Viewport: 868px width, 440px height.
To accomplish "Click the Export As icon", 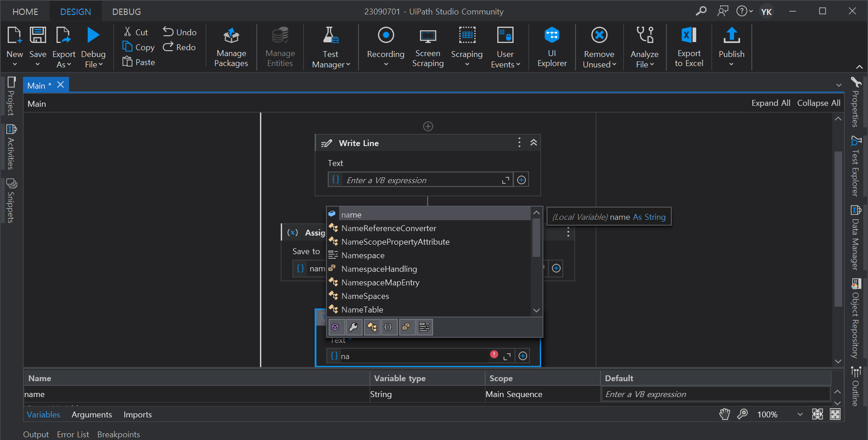I will 63,35.
